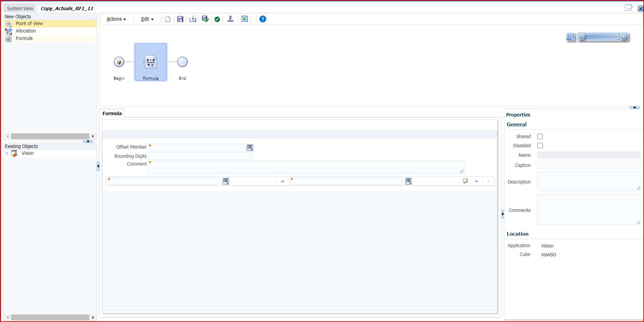Launch the rule using the green play icon
This screenshot has width=644, height=322.
pos(244,19)
